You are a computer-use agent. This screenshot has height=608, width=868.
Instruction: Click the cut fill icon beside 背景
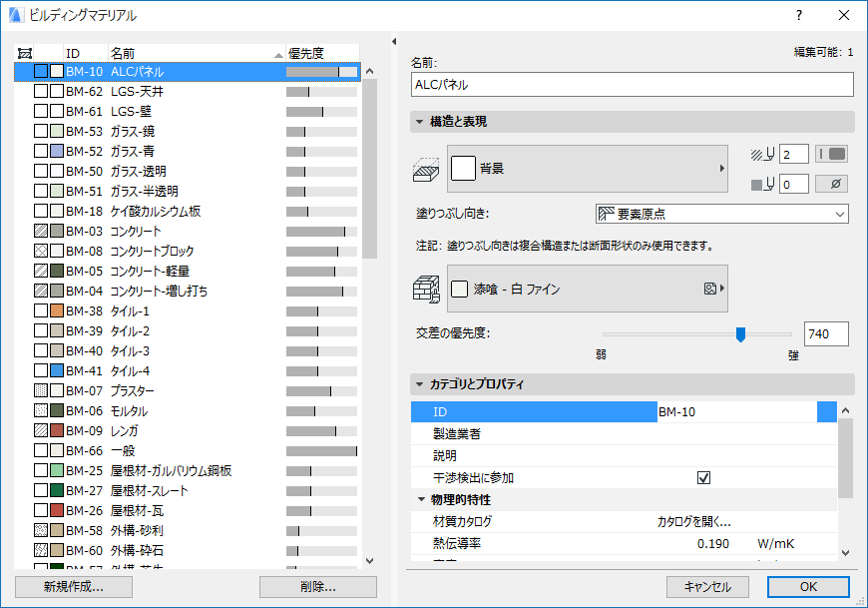(426, 170)
